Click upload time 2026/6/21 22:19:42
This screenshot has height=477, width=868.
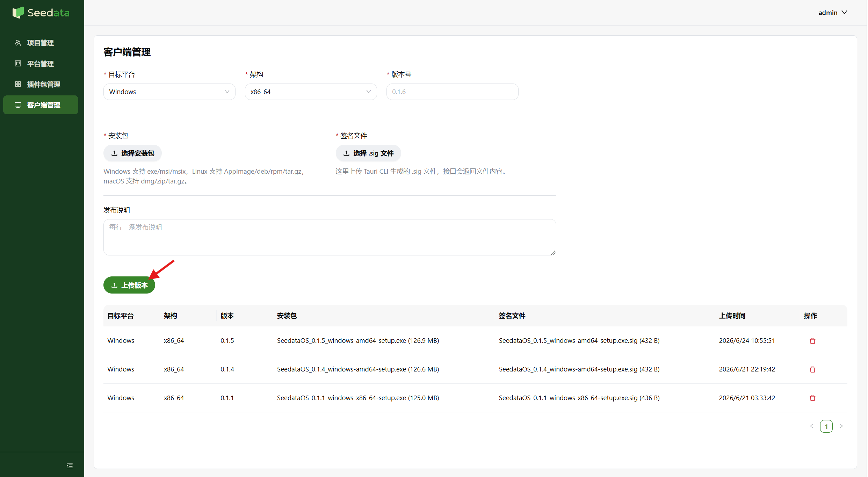click(747, 369)
